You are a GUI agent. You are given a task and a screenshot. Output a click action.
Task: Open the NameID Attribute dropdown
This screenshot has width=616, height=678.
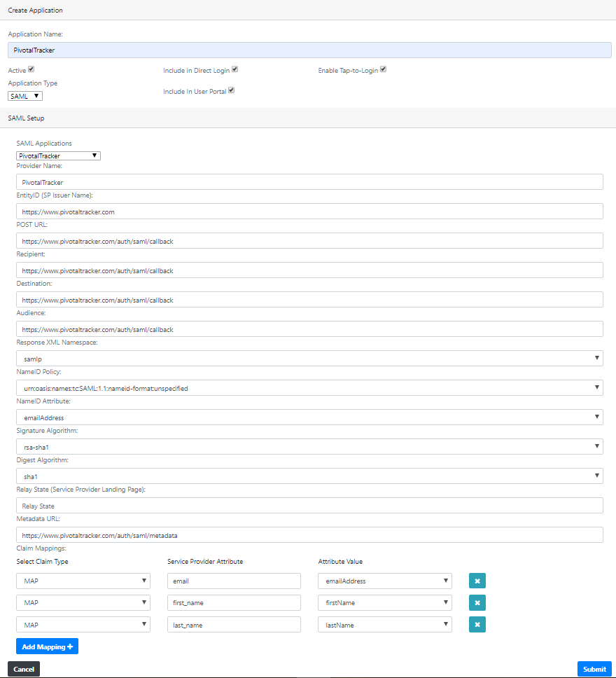point(309,417)
